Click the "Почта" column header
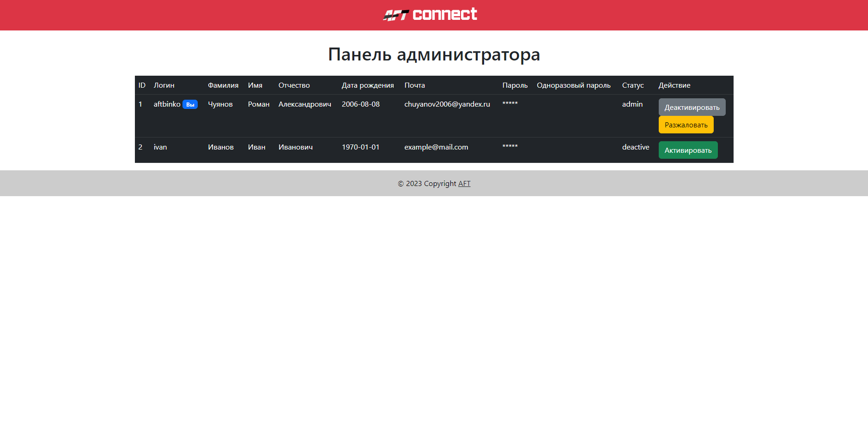 pos(414,85)
